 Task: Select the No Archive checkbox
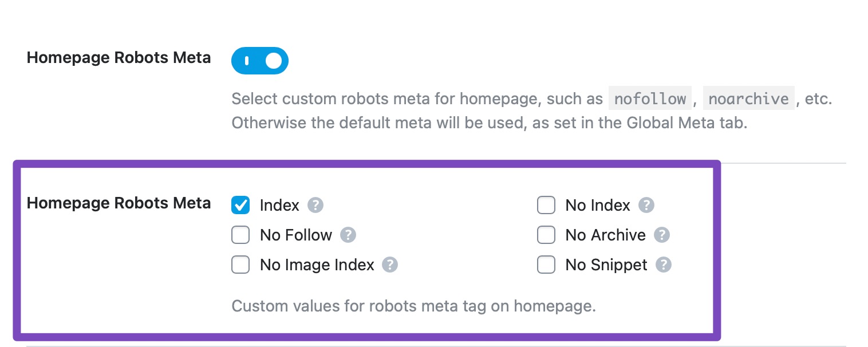click(x=546, y=235)
